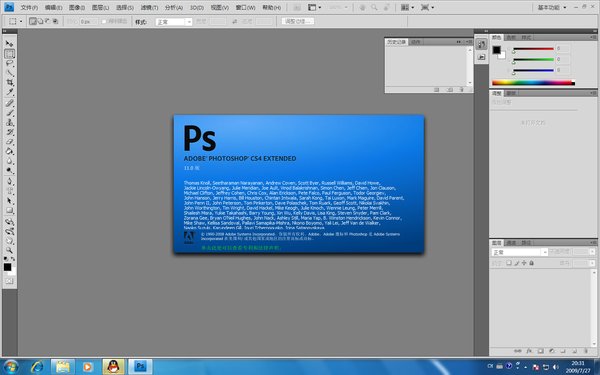Click the red channel slider in Color panel
The height and width of the screenshot is (375, 600).
click(533, 49)
